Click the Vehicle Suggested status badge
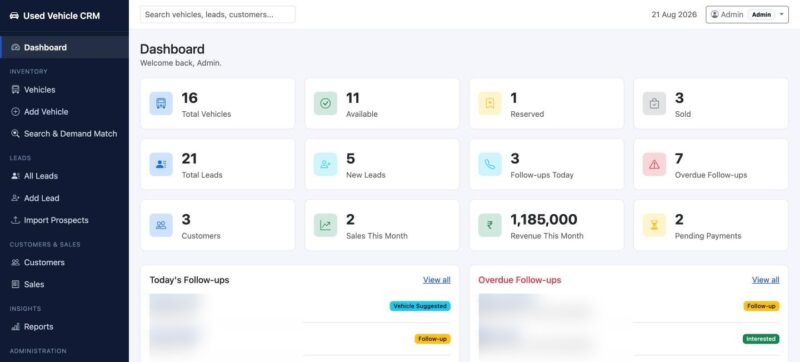800x362 pixels. (x=420, y=306)
